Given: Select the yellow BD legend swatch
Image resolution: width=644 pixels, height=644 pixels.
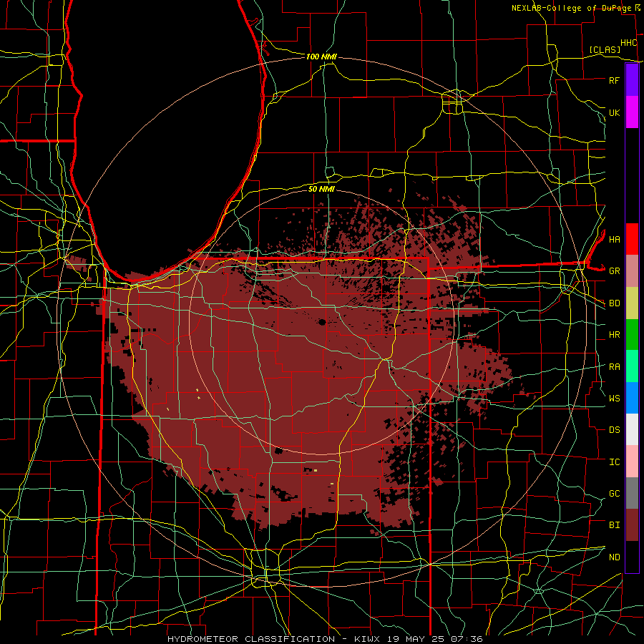Looking at the screenshot, I should (632, 303).
